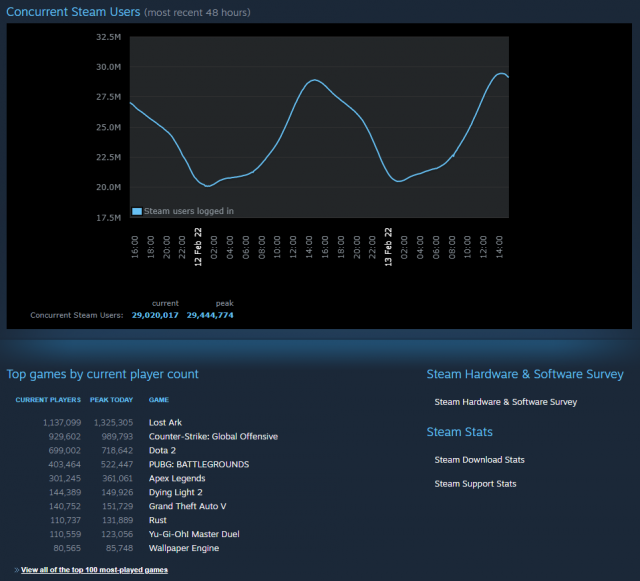Open Counter-Strike: Global Offensive from the list
640x581 pixels.
213,437
